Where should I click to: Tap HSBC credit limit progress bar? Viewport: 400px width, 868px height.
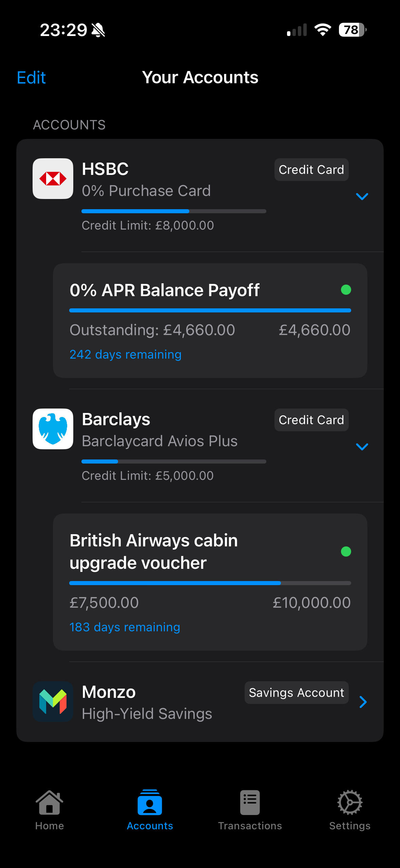point(174,211)
